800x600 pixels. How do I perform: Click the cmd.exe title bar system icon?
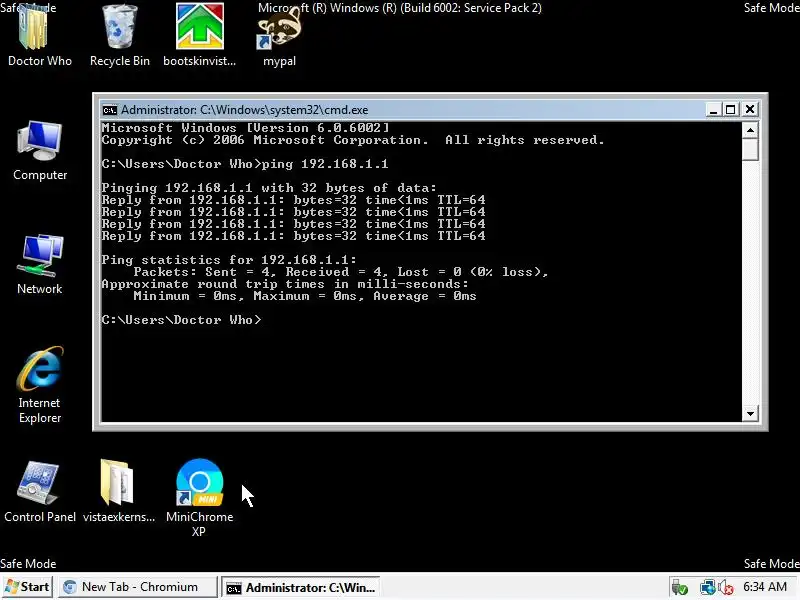[109, 110]
